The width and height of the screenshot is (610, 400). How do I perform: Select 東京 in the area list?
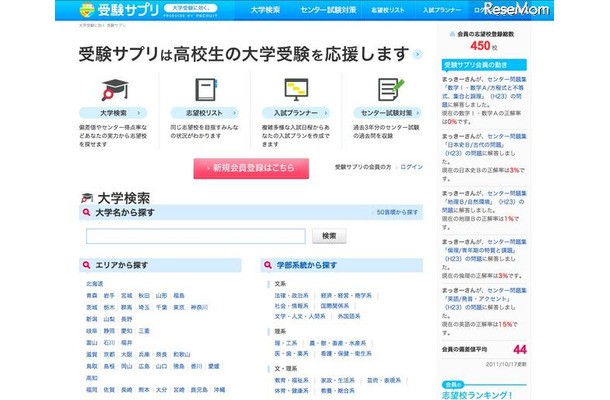[179, 307]
